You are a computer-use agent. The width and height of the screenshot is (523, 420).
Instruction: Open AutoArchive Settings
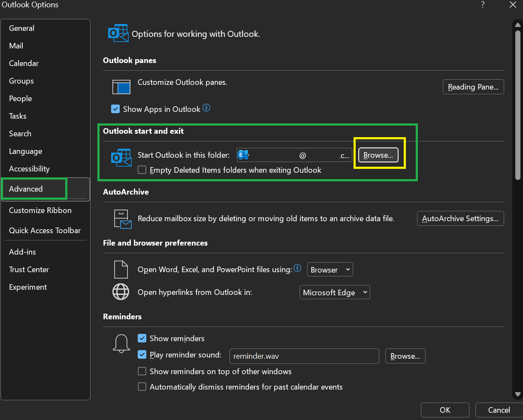[460, 219]
